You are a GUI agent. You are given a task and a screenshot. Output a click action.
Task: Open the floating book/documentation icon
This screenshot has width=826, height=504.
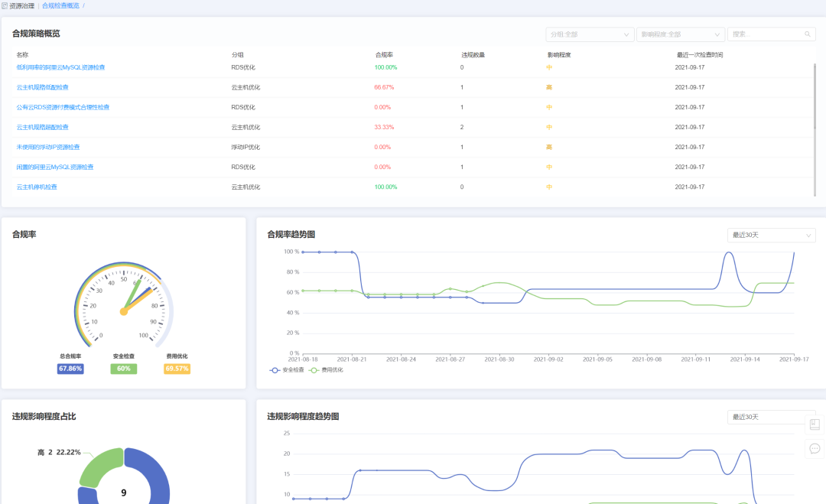(x=815, y=424)
